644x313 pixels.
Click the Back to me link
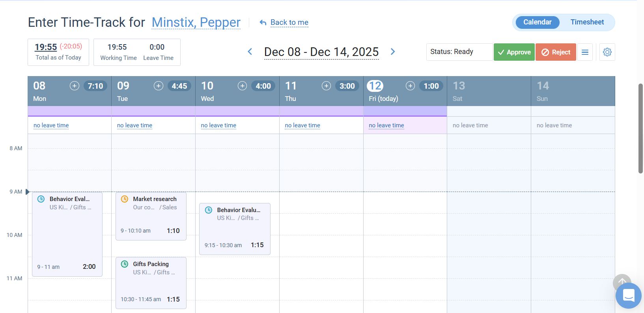(x=289, y=22)
